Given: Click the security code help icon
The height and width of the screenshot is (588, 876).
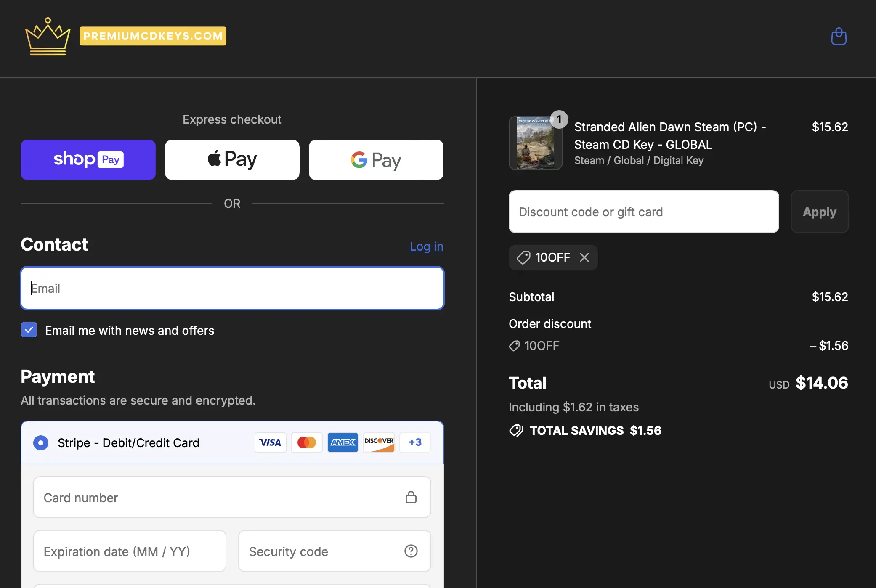Looking at the screenshot, I should coord(411,551).
